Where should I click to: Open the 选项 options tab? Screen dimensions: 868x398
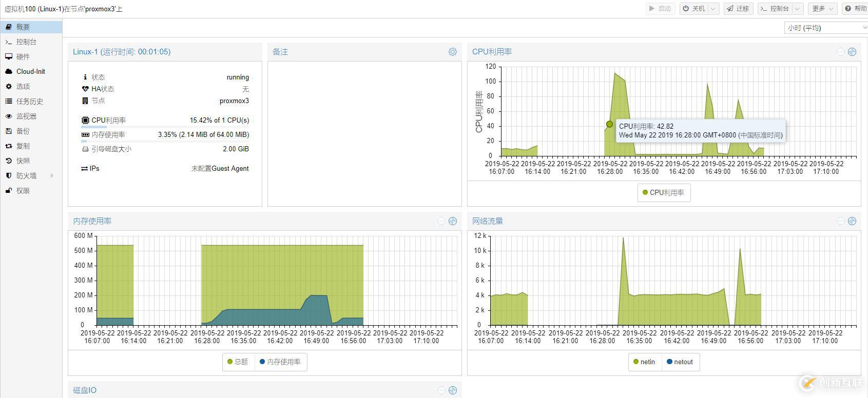[x=31, y=86]
